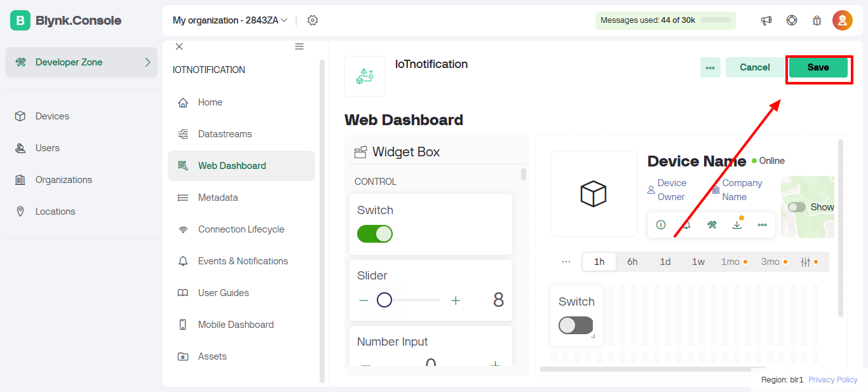Click the Slider widget minus icon

(x=363, y=300)
